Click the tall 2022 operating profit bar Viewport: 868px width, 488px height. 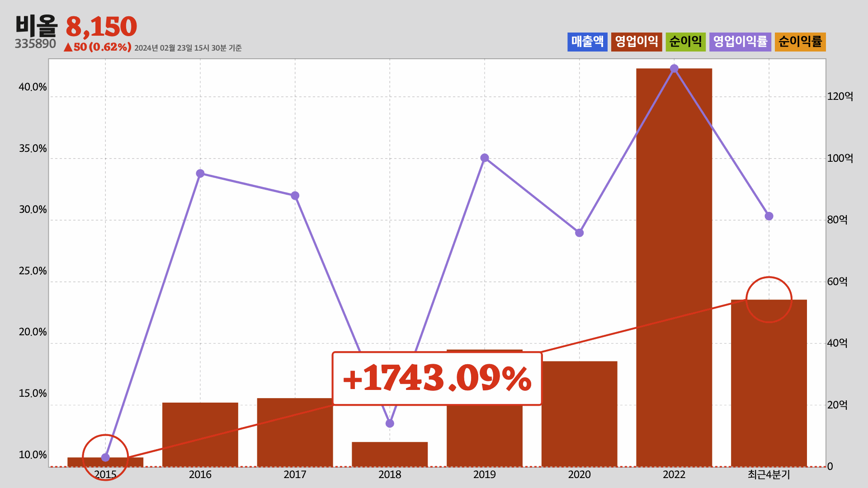point(674,267)
